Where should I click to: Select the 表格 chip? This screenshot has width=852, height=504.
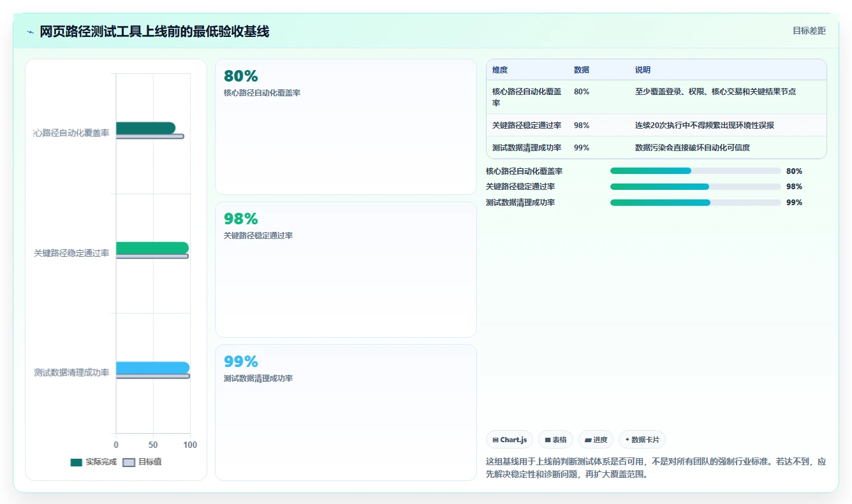pos(555,440)
